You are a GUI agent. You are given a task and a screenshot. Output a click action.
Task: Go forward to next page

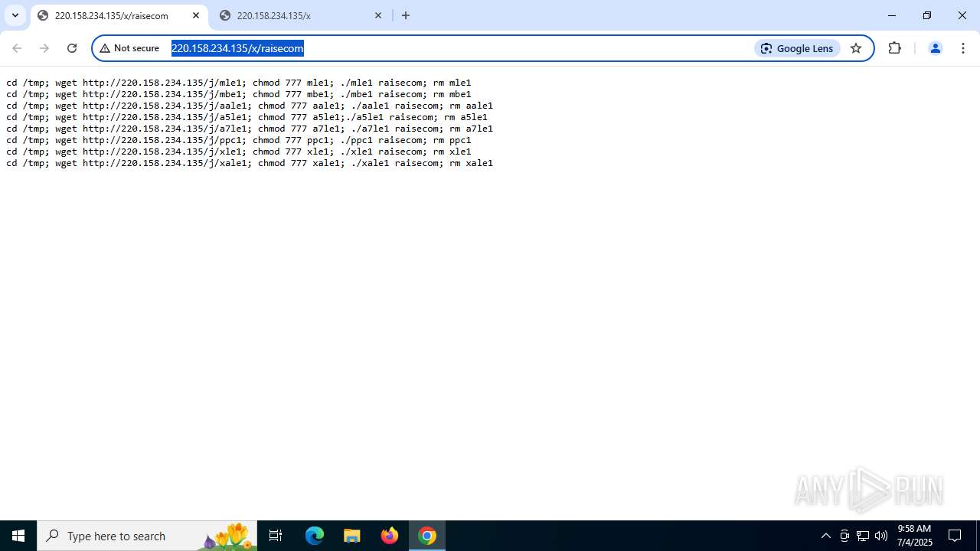[44, 48]
